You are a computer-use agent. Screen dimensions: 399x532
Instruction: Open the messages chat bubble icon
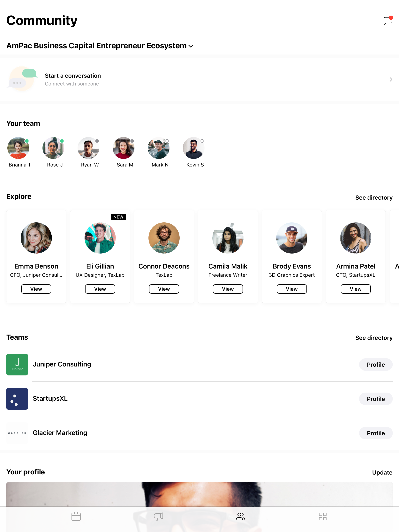click(x=388, y=20)
